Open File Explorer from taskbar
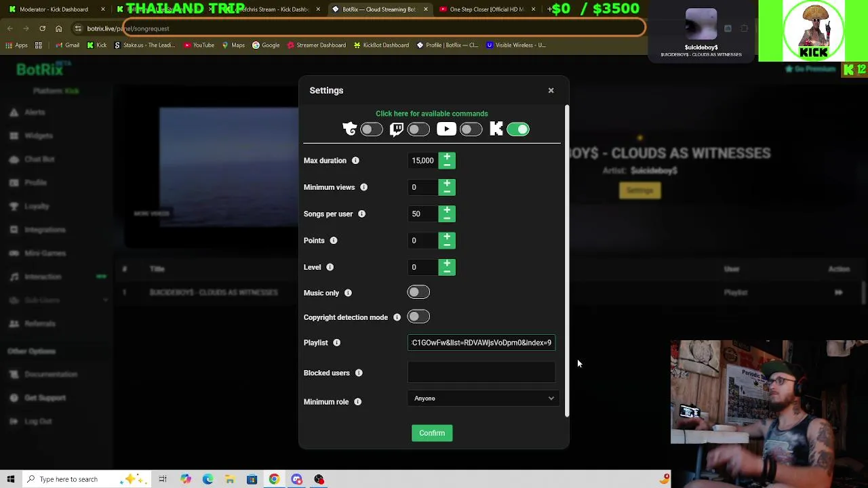Screen dimensions: 868x488 (230, 479)
